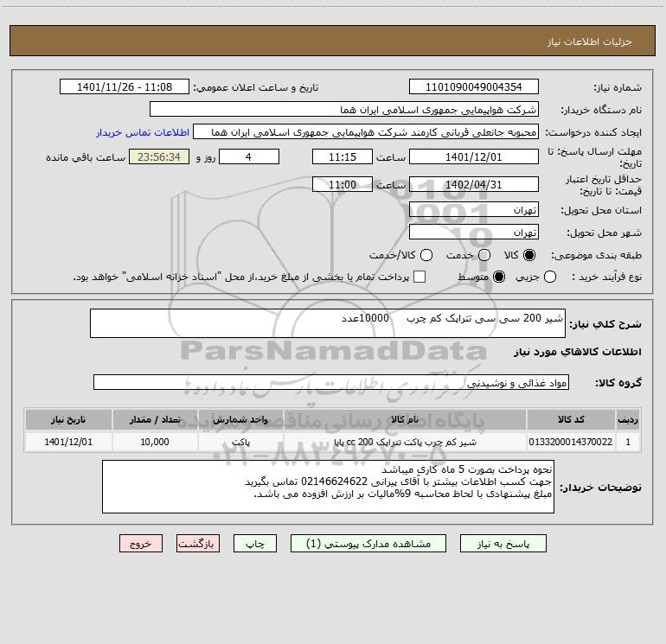Click the price validity date 1402/04/31 field
This screenshot has height=644, width=666.
pyautogui.click(x=474, y=185)
